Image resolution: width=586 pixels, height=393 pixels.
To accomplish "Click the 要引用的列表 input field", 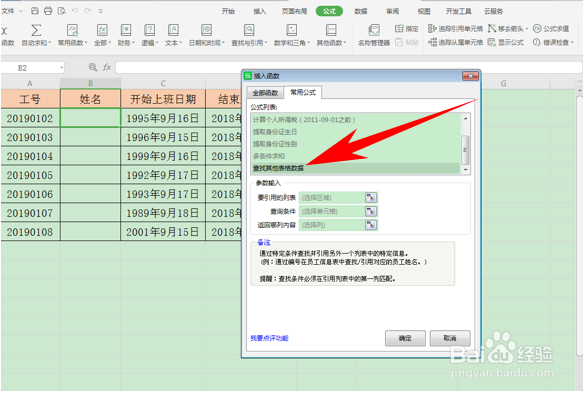I will coord(332,198).
